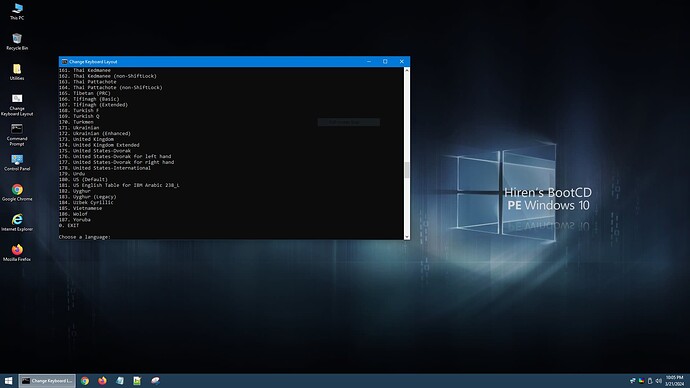Click console window system menu icon
The height and width of the screenshot is (388, 690).
point(64,62)
